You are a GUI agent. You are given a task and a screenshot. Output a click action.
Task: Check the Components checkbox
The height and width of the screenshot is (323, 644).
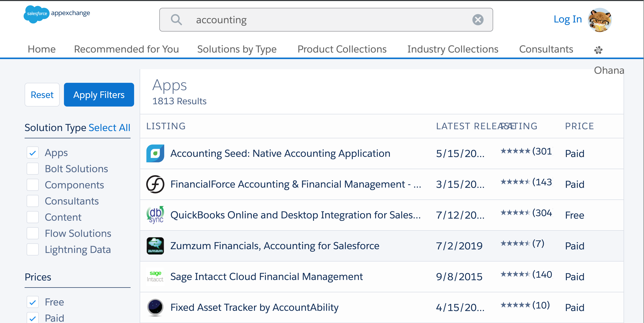33,185
